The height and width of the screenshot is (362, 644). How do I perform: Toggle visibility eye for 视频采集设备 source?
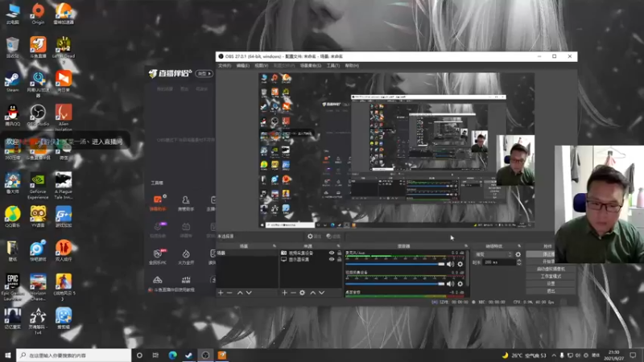point(332,253)
